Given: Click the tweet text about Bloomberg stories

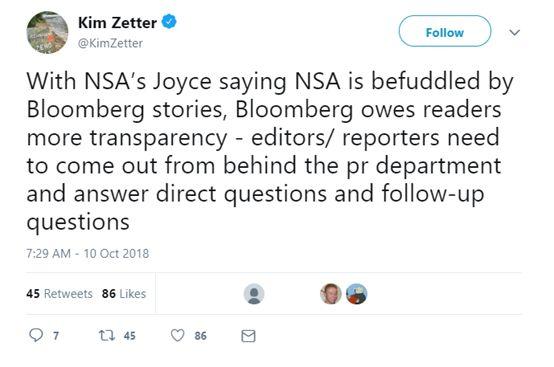Looking at the screenshot, I should 269,152.
